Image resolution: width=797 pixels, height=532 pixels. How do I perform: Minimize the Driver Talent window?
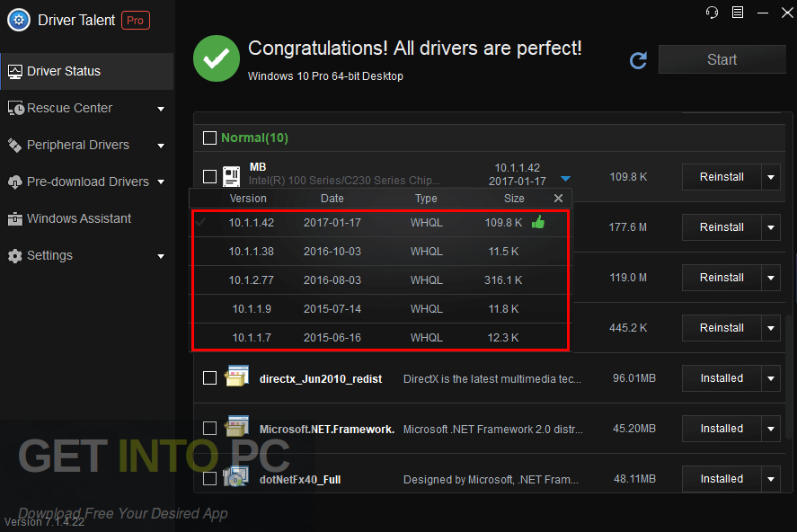click(763, 13)
